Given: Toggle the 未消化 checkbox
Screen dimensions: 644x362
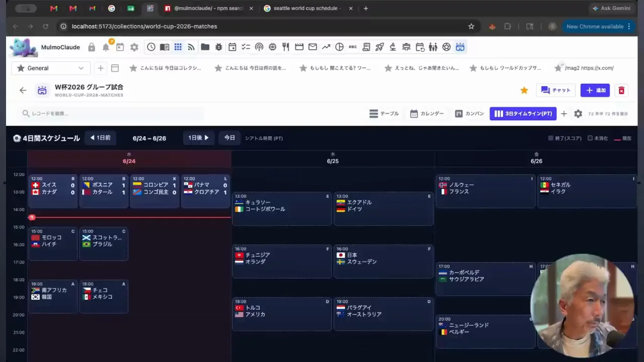Looking at the screenshot, I should click(x=590, y=138).
